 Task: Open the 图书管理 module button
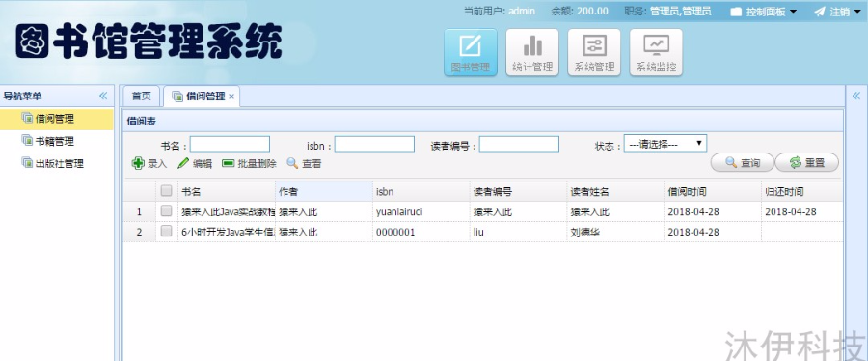coord(470,52)
